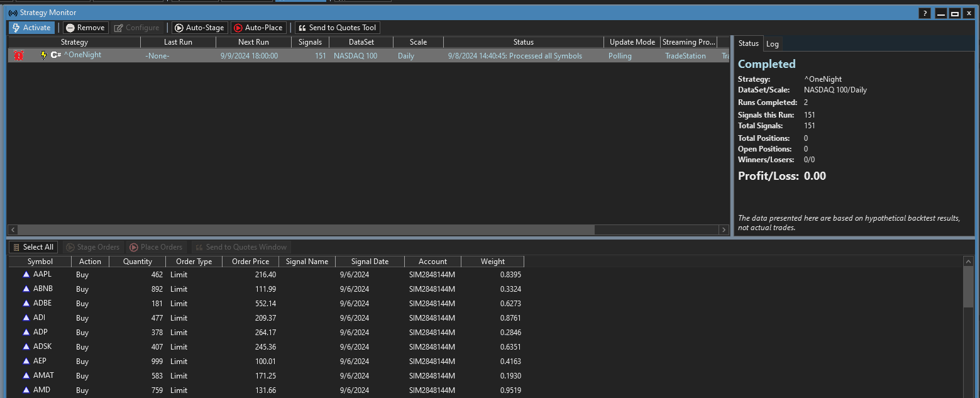Image resolution: width=980 pixels, height=398 pixels.
Task: Sort signals by Weight column header
Action: [492, 262]
